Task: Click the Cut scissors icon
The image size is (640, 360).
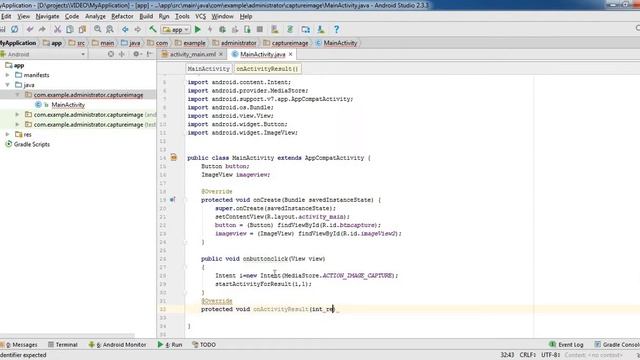Action: pyautogui.click(x=58, y=29)
